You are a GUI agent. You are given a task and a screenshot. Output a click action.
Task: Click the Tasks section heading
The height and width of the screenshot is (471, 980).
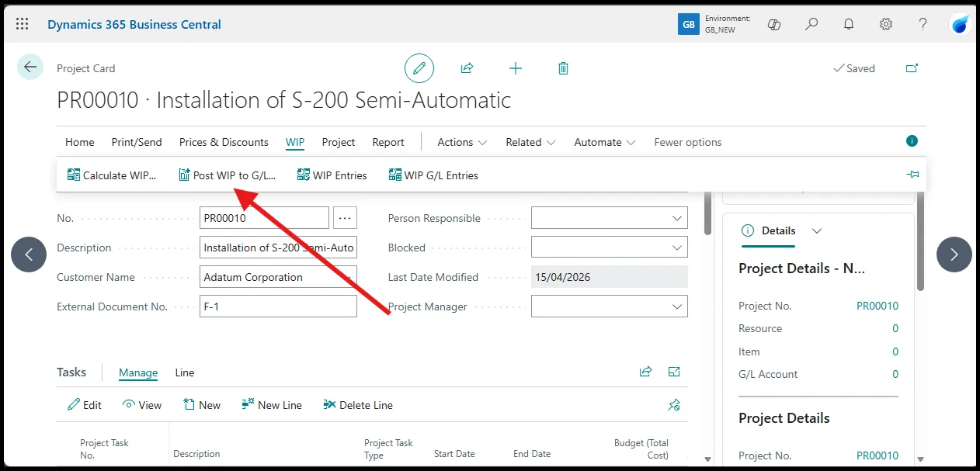tap(71, 372)
